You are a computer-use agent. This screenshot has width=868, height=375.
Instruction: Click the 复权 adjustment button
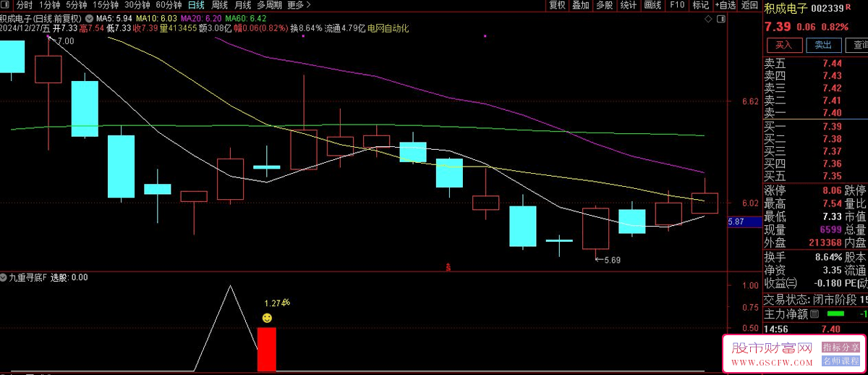(557, 4)
